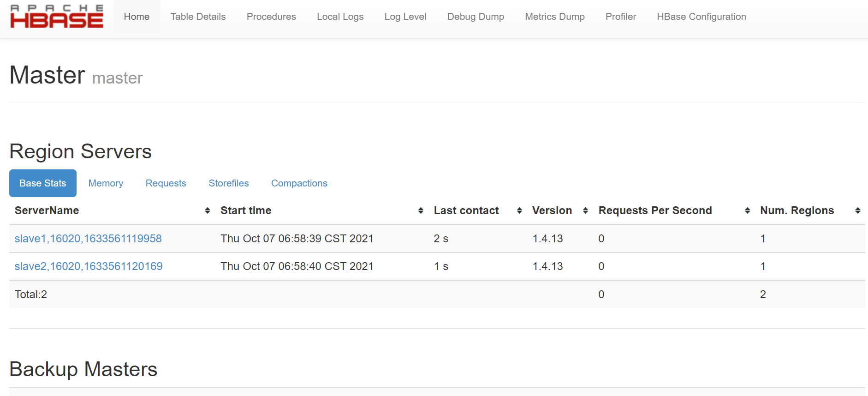Select version 1.4.13 in slave2 row
Viewport: 868px width, 396px height.
coord(548,266)
